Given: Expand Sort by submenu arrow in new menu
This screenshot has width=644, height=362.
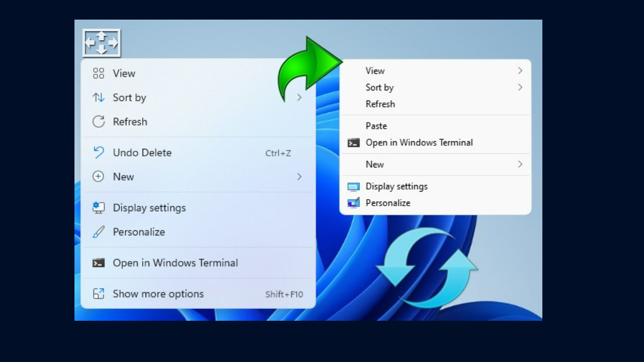Looking at the screenshot, I should [x=299, y=97].
